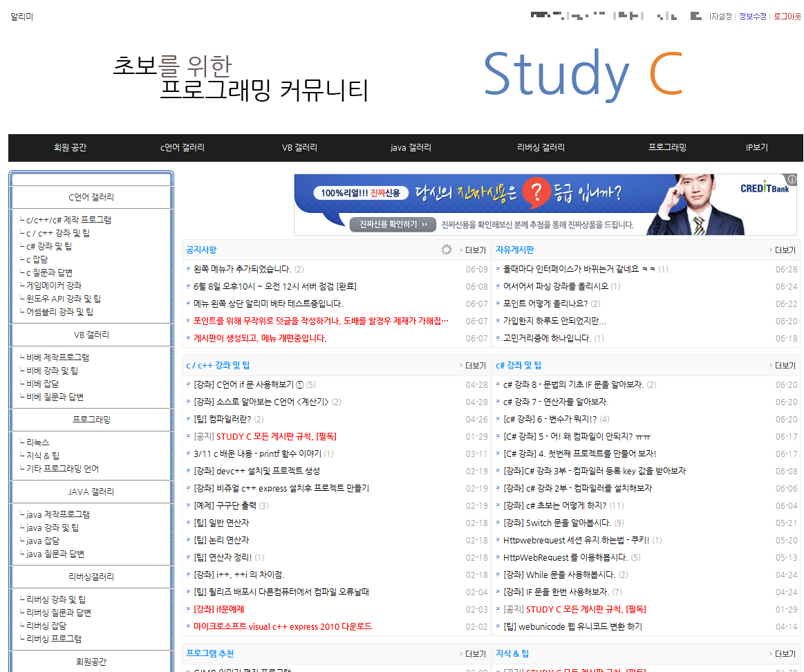This screenshot has height=672, width=804.
Task: Click the 로그아웃 link
Action: click(x=787, y=17)
